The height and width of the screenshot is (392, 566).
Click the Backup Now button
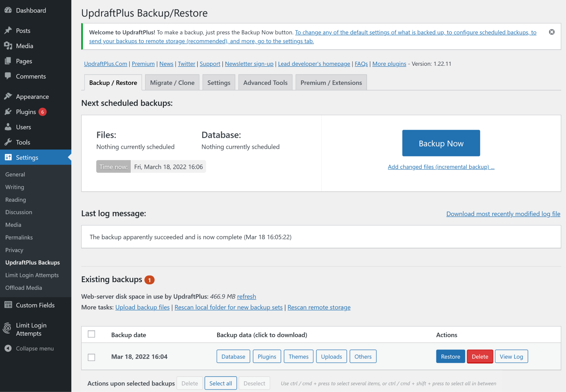pyautogui.click(x=441, y=143)
